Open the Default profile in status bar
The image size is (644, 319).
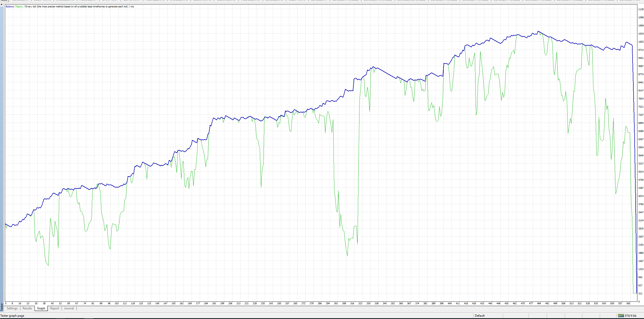[480, 316]
